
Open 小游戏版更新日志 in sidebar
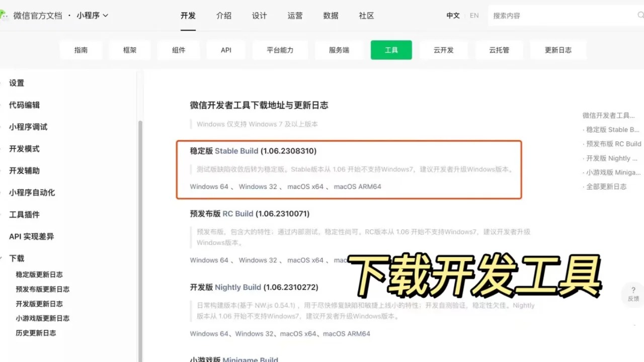43,318
